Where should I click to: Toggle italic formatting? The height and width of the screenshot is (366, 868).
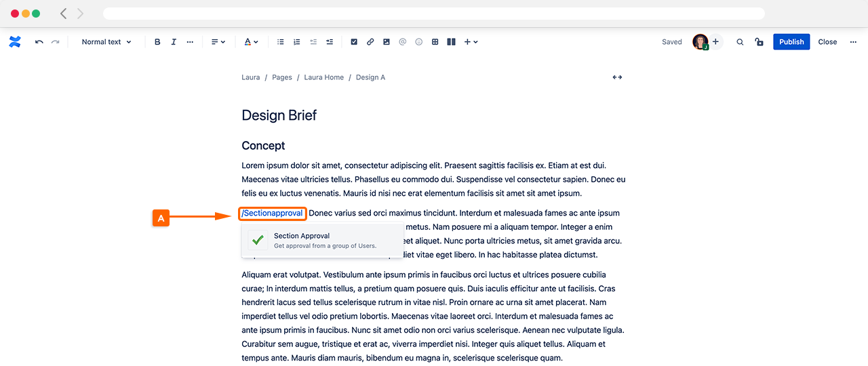click(x=174, y=42)
